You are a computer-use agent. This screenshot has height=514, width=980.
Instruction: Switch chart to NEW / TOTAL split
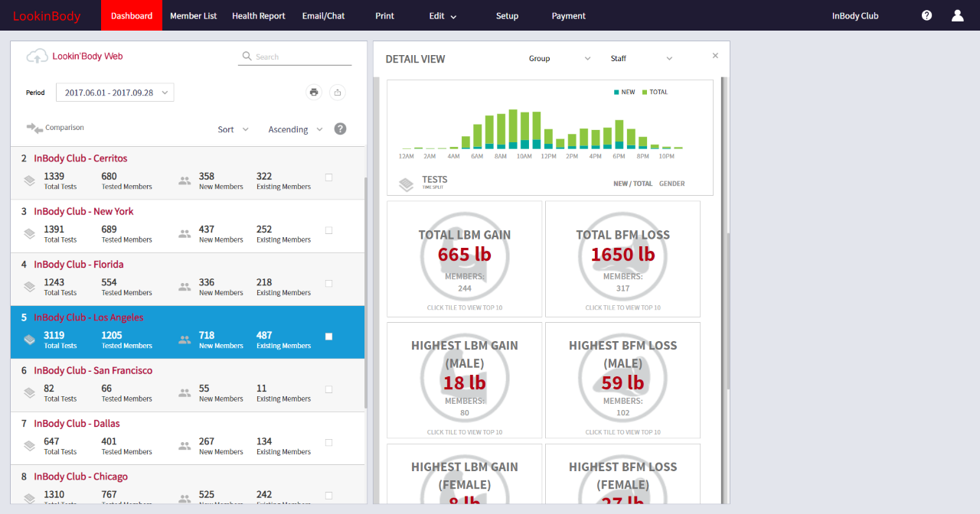633,184
